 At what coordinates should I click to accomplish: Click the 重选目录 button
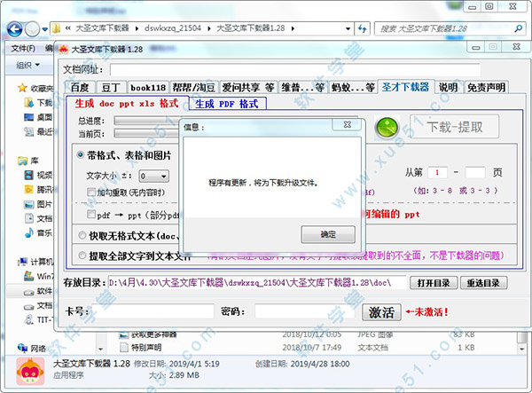point(483,283)
